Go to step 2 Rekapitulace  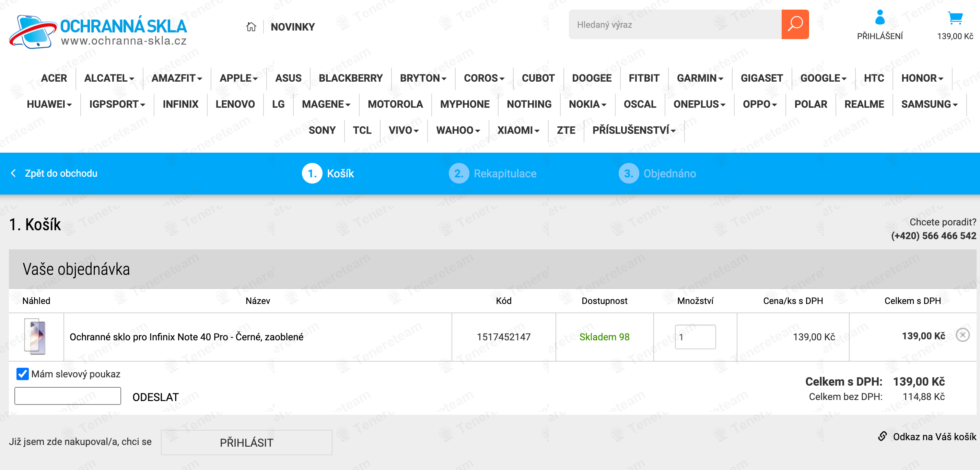493,173
